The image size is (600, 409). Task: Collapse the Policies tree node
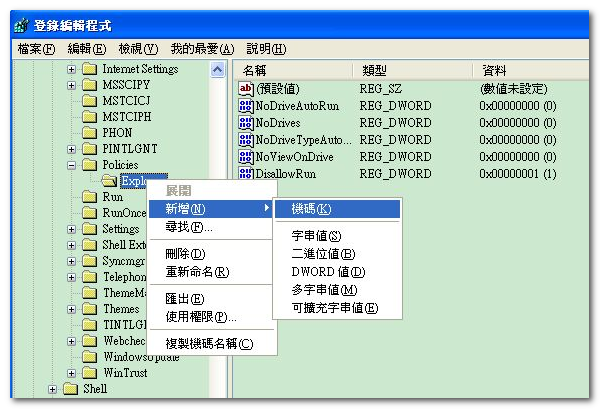72,165
